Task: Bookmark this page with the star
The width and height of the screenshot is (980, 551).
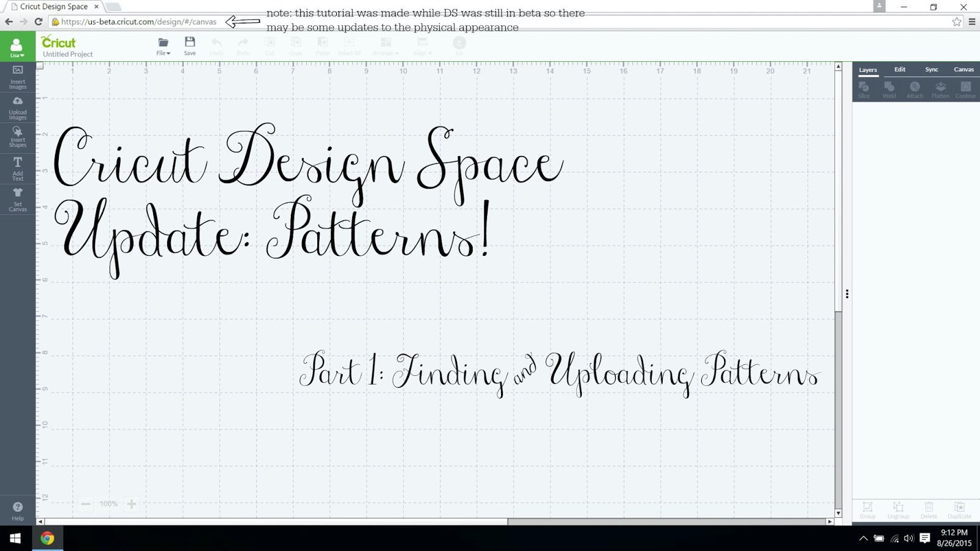Action: click(x=957, y=21)
